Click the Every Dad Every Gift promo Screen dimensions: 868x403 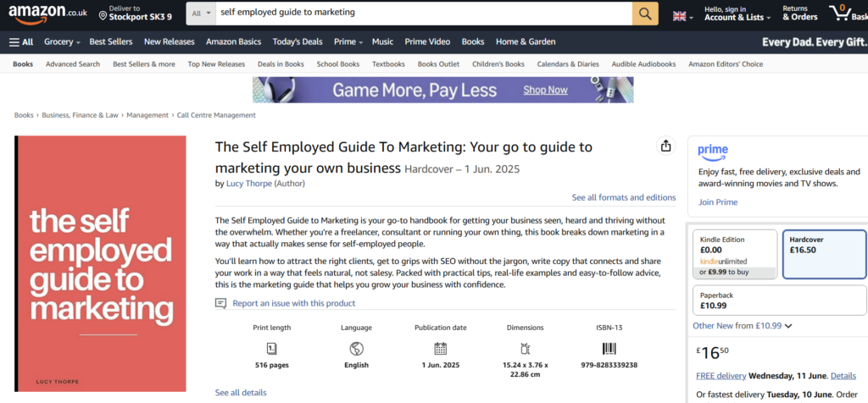(815, 42)
